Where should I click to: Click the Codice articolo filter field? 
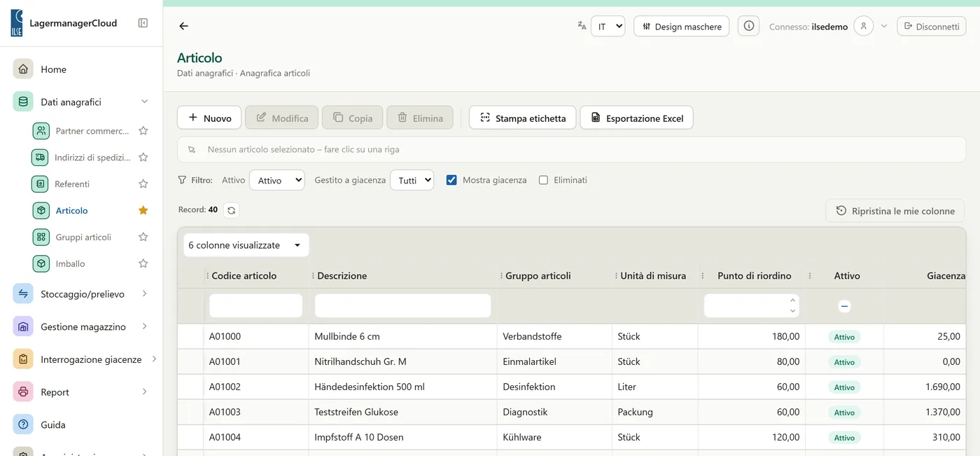click(255, 306)
